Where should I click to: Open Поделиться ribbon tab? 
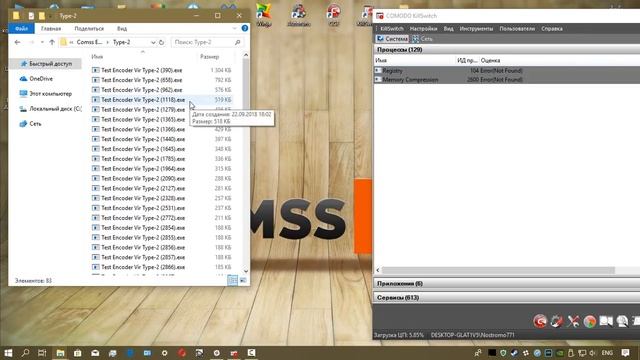(89, 28)
